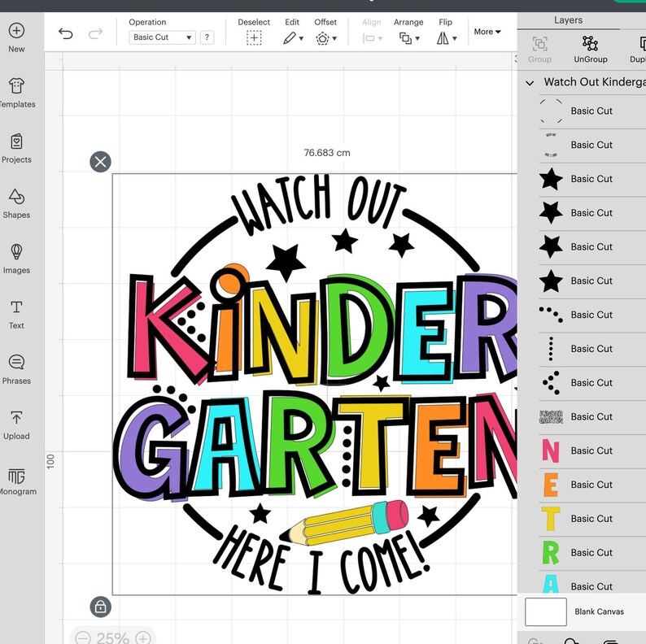Image resolution: width=646 pixels, height=644 pixels.
Task: Click the pencil graphic on the canvas
Action: [345, 522]
